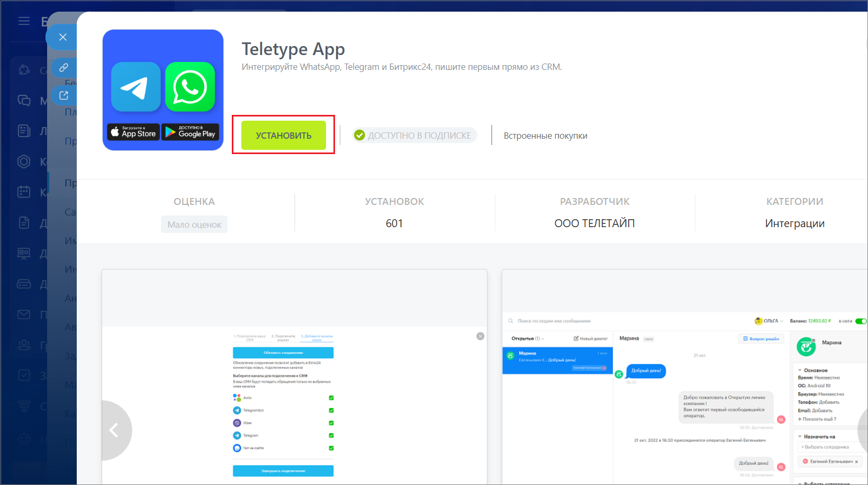The height and width of the screenshot is (485, 868).
Task: Open the Интеграции category
Action: (x=794, y=223)
